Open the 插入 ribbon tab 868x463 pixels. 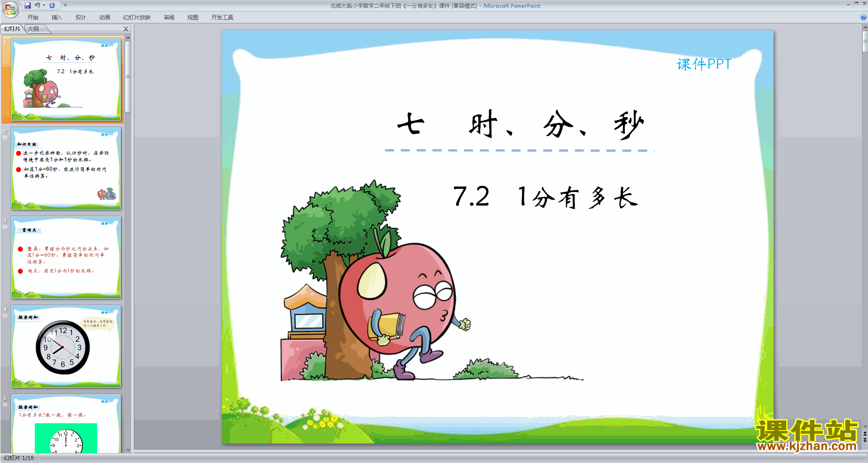[x=57, y=18]
